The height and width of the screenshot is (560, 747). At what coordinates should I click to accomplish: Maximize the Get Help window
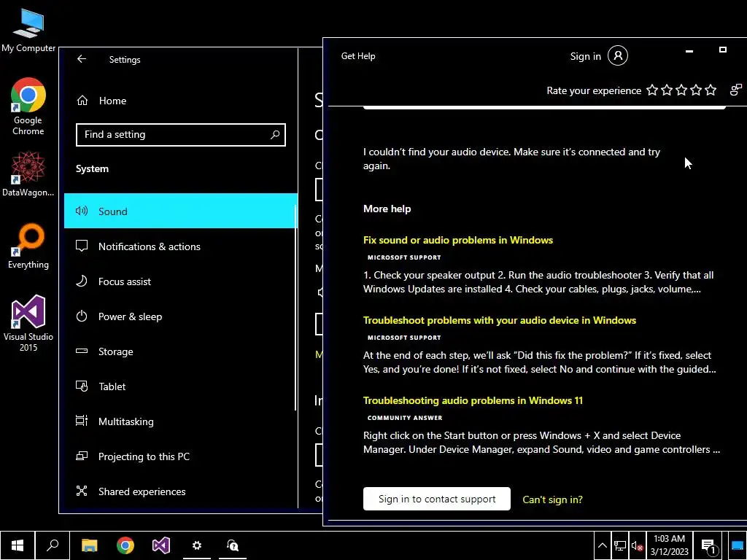[723, 50]
